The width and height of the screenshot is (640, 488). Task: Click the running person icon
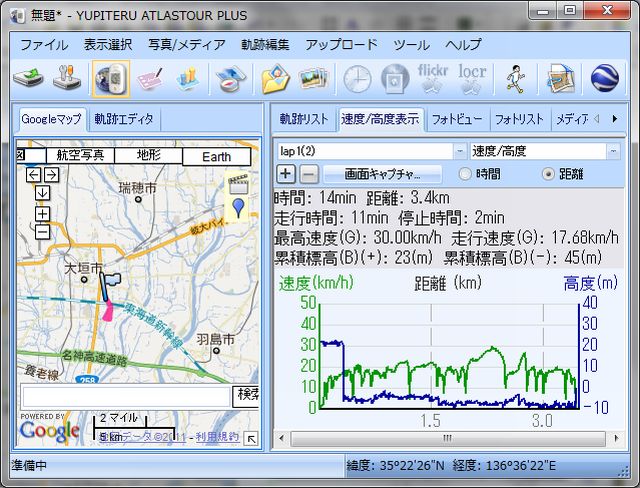(x=516, y=78)
